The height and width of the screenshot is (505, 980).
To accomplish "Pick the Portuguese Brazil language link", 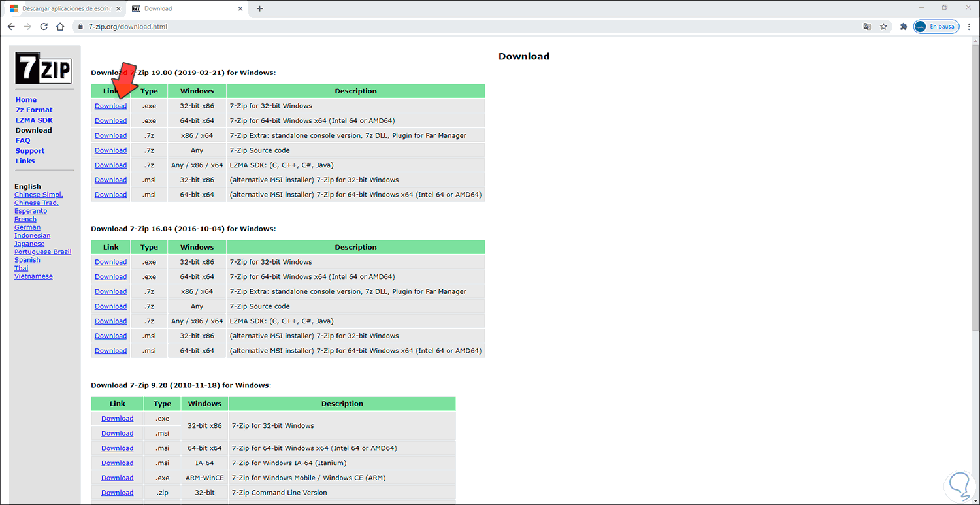I will click(x=43, y=252).
